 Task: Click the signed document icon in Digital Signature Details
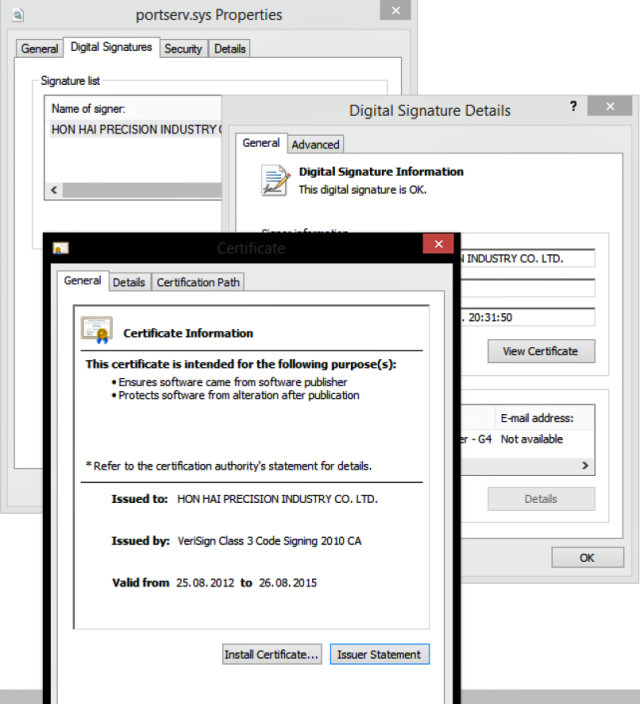point(274,180)
